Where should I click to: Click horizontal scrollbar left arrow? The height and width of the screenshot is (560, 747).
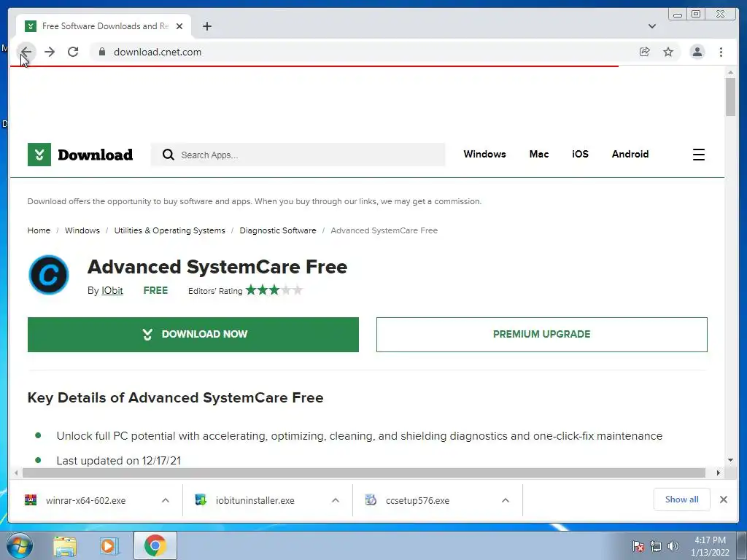(16, 472)
